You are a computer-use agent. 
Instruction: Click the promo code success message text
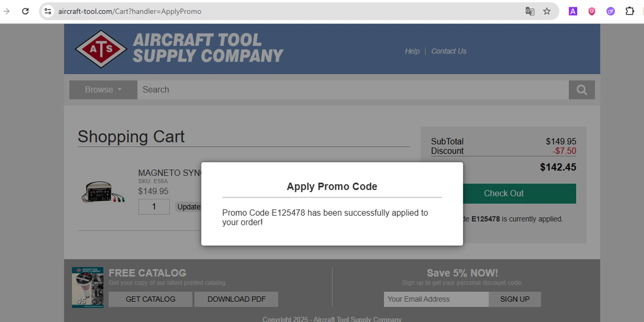pyautogui.click(x=325, y=218)
